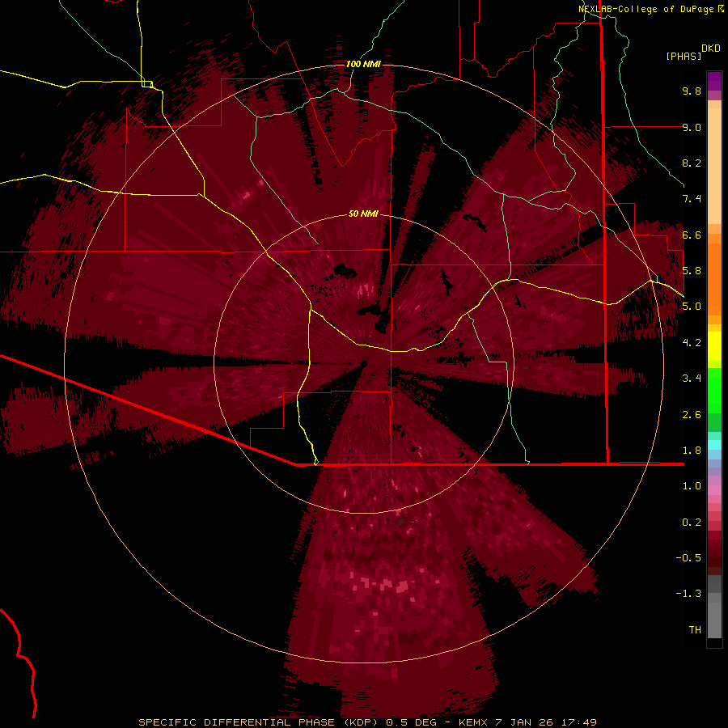The width and height of the screenshot is (728, 728).
Task: Click the 9.0 scale value
Action: (x=692, y=127)
